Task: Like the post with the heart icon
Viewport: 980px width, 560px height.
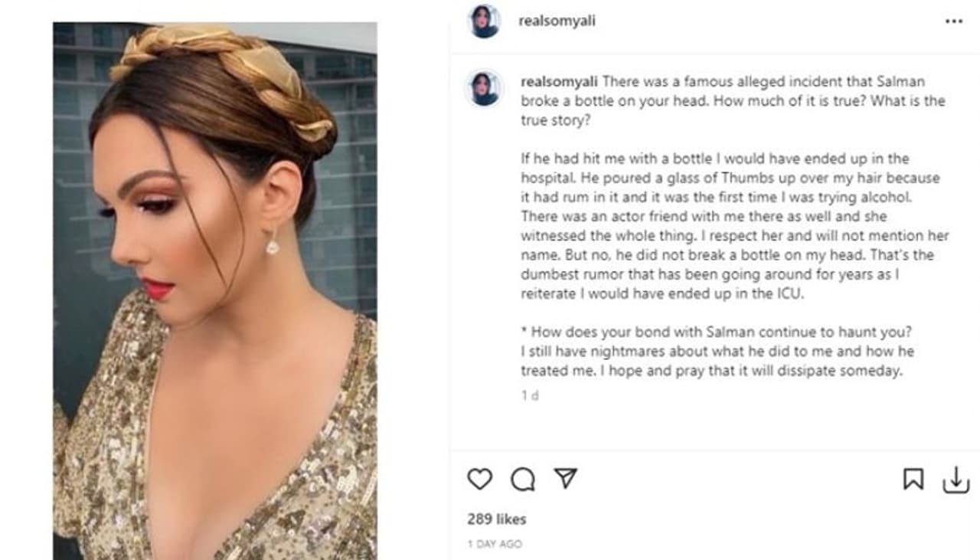Action: point(480,479)
